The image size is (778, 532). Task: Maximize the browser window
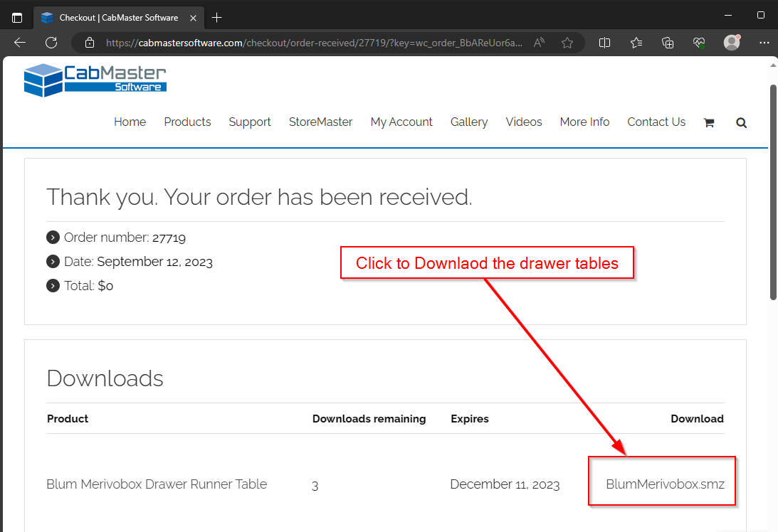tap(761, 16)
